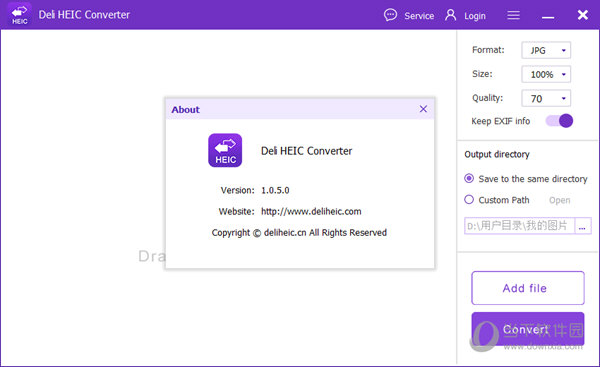This screenshot has height=367, width=600.
Task: Open the Size 100% dropdown
Action: click(x=546, y=74)
